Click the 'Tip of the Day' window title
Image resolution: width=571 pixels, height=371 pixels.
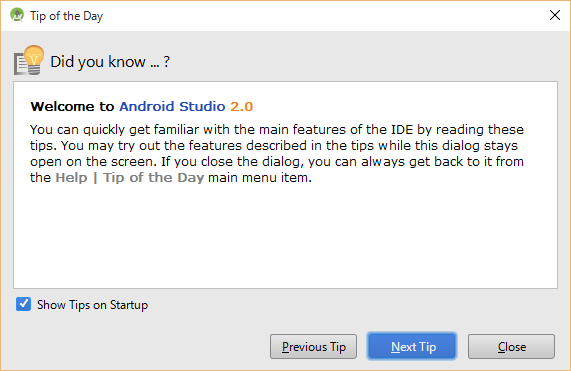pos(67,16)
